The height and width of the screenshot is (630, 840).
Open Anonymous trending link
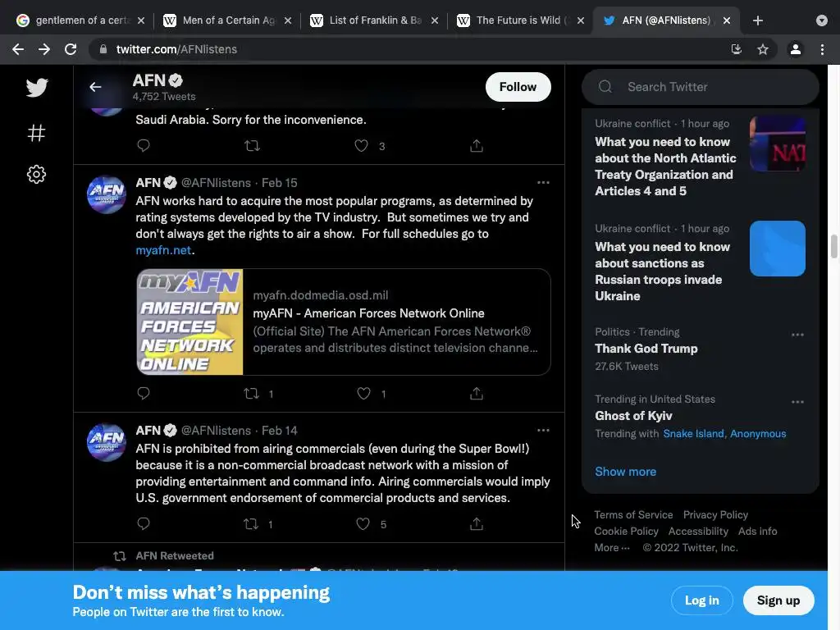758,433
